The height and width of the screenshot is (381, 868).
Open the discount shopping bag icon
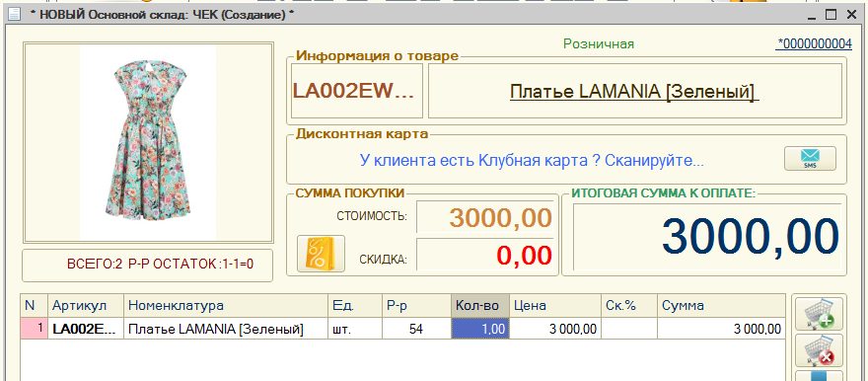[x=322, y=254]
